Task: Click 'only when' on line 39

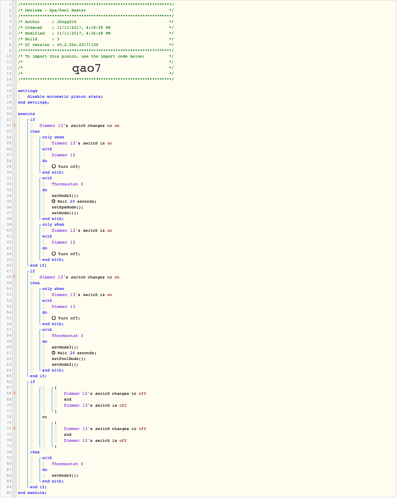Action: click(x=53, y=225)
